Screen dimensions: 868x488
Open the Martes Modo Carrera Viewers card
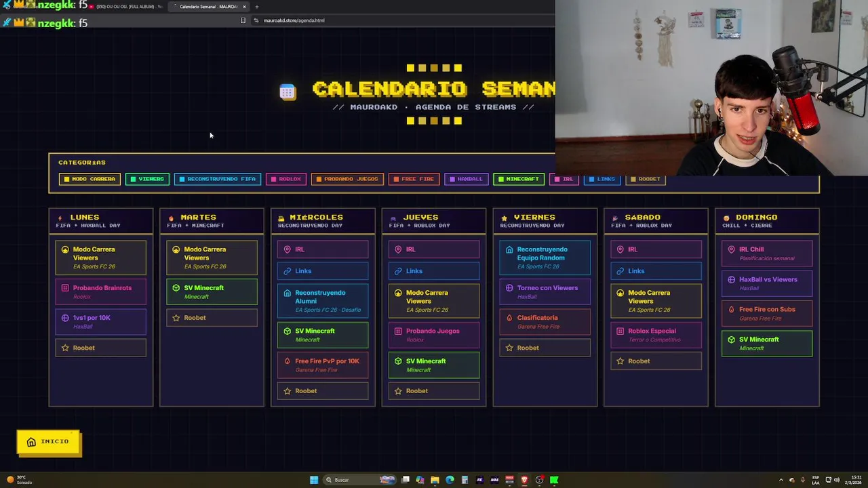[x=212, y=258]
